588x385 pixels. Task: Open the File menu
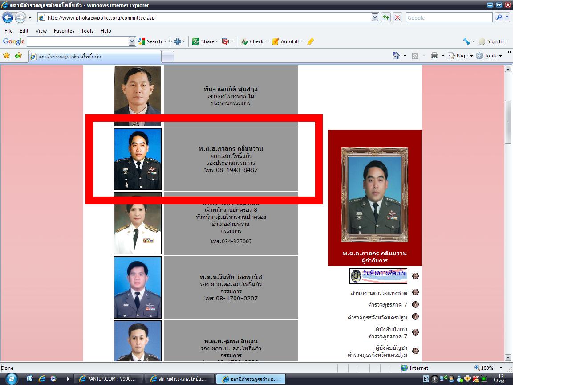coord(8,31)
